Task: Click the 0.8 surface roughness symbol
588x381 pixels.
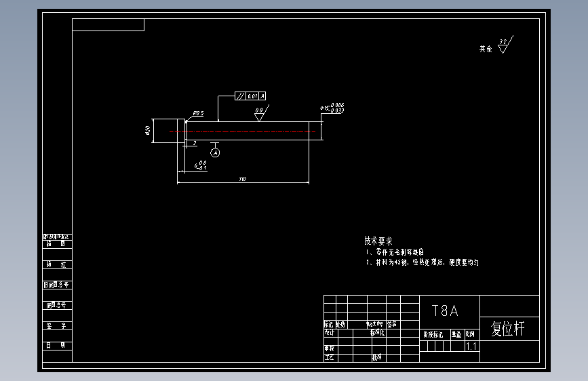Action: pyautogui.click(x=261, y=113)
